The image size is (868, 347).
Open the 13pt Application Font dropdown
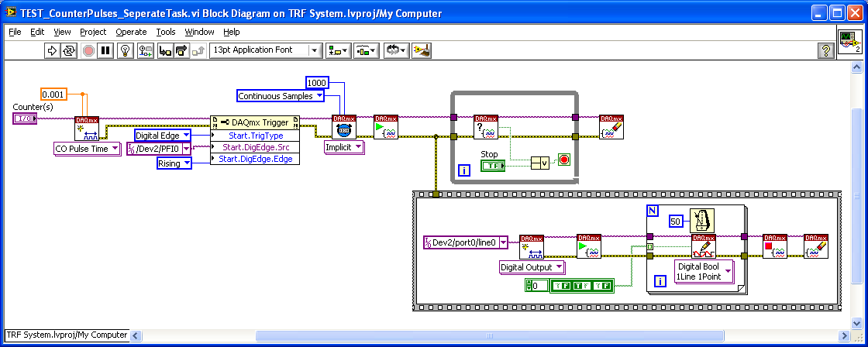tap(266, 50)
